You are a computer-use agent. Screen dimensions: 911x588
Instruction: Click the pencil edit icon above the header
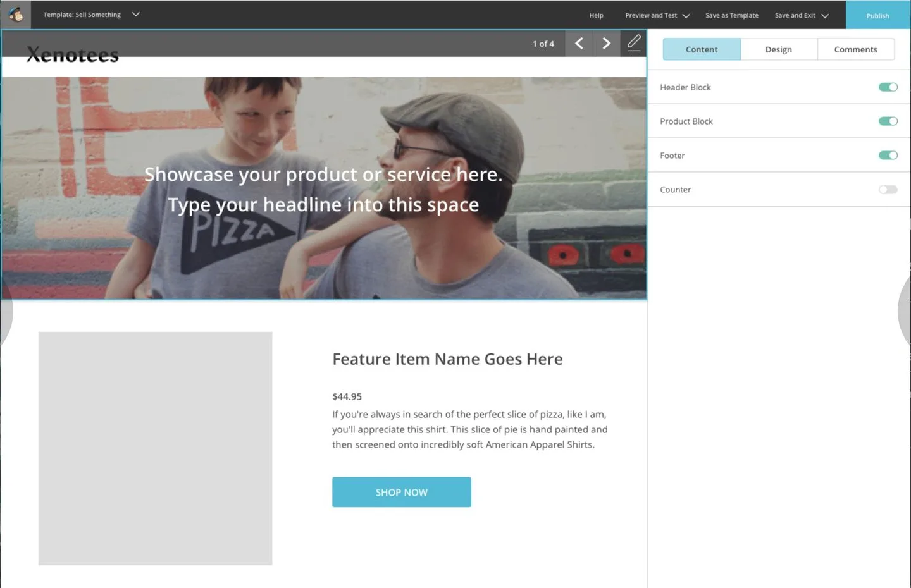click(633, 42)
